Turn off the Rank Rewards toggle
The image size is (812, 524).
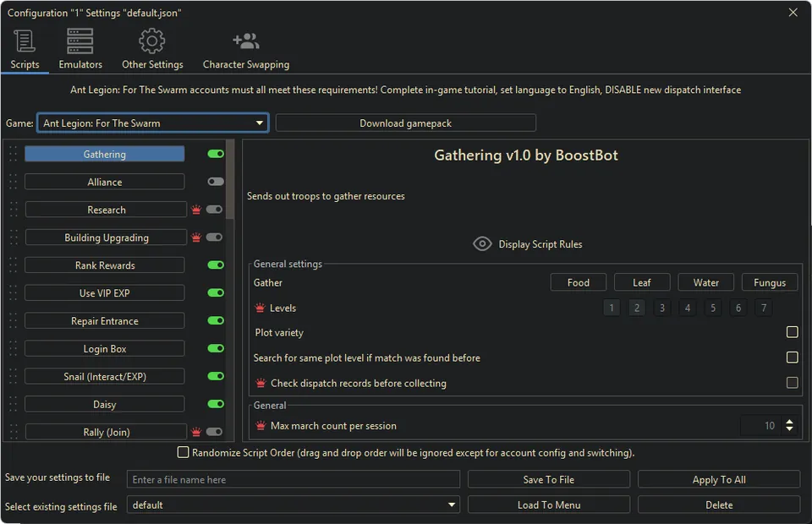[x=216, y=265]
